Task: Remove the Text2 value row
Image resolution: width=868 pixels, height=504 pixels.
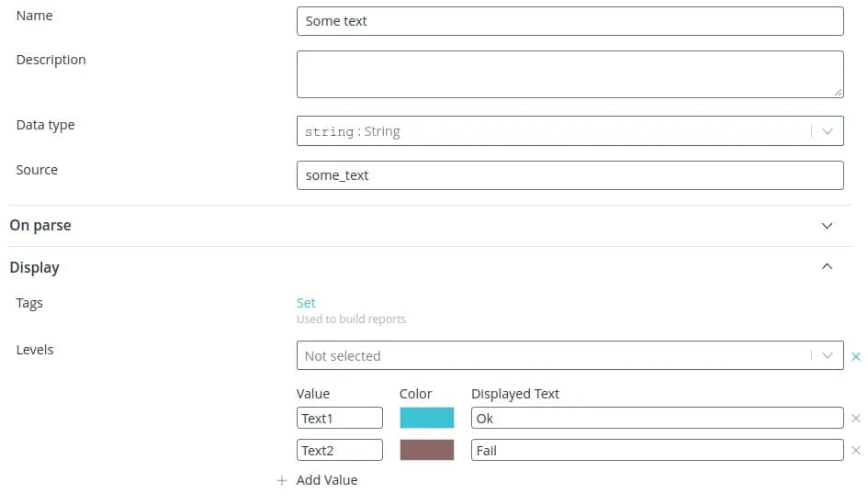Action: click(x=856, y=451)
